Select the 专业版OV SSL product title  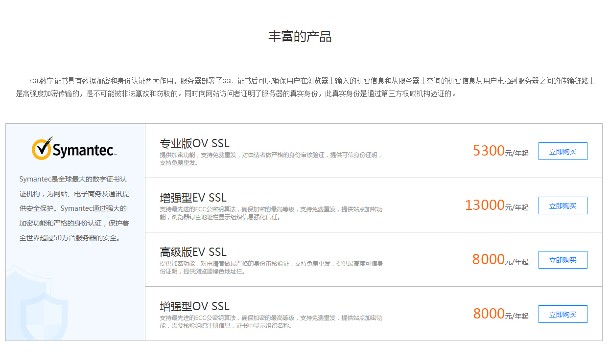(x=194, y=143)
